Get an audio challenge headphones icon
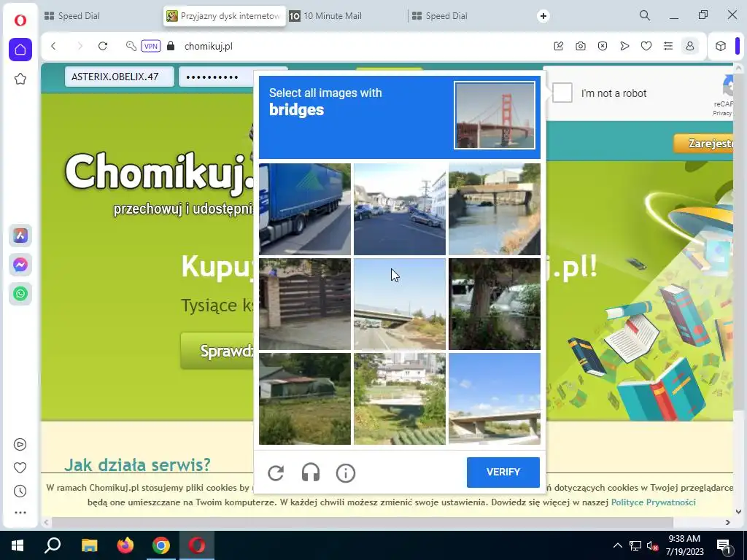747x560 pixels. click(311, 472)
